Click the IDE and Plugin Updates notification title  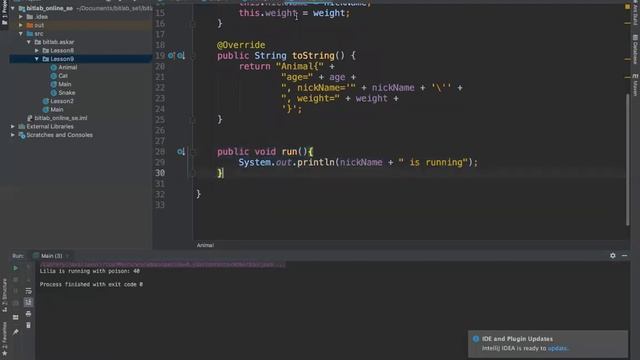[x=518, y=339]
